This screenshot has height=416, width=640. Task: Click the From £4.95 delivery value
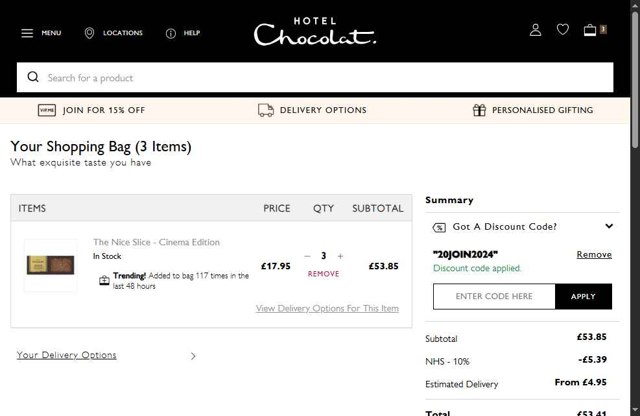pyautogui.click(x=580, y=383)
